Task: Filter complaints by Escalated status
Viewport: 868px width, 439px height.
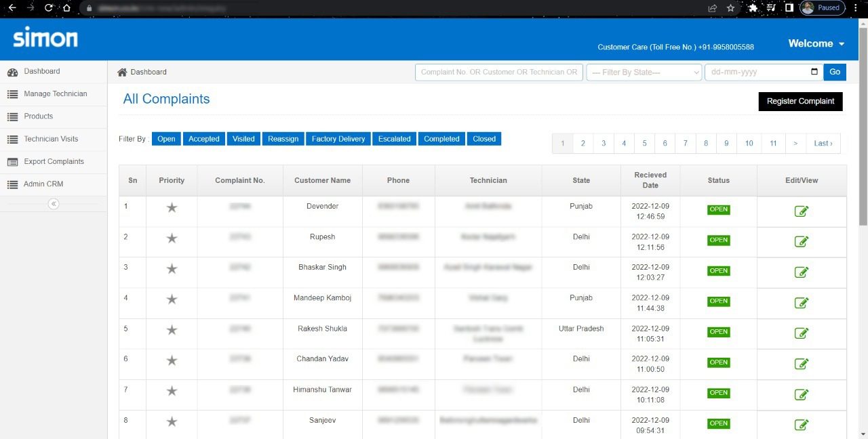Action: tap(394, 139)
